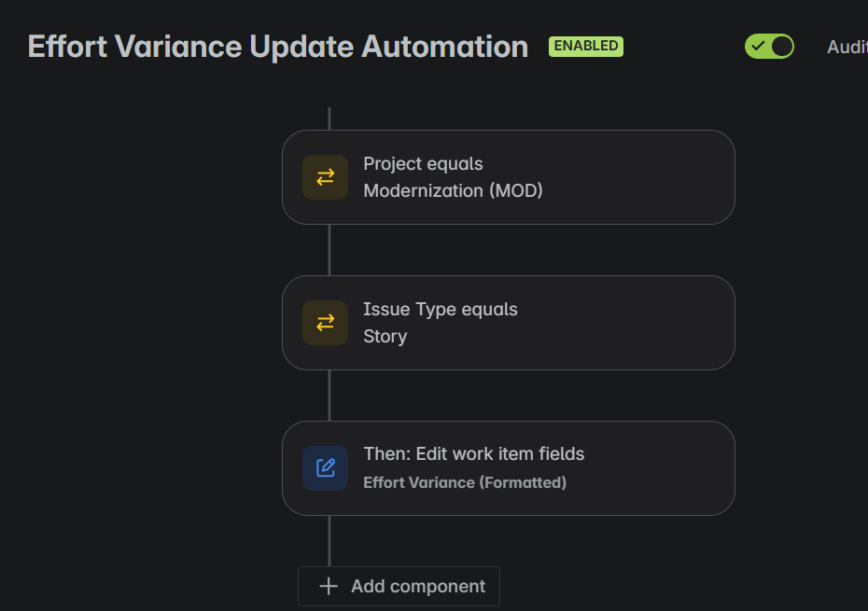Click the checkmark inside the enable switch
Viewport: 868px width, 611px height.
click(x=758, y=46)
